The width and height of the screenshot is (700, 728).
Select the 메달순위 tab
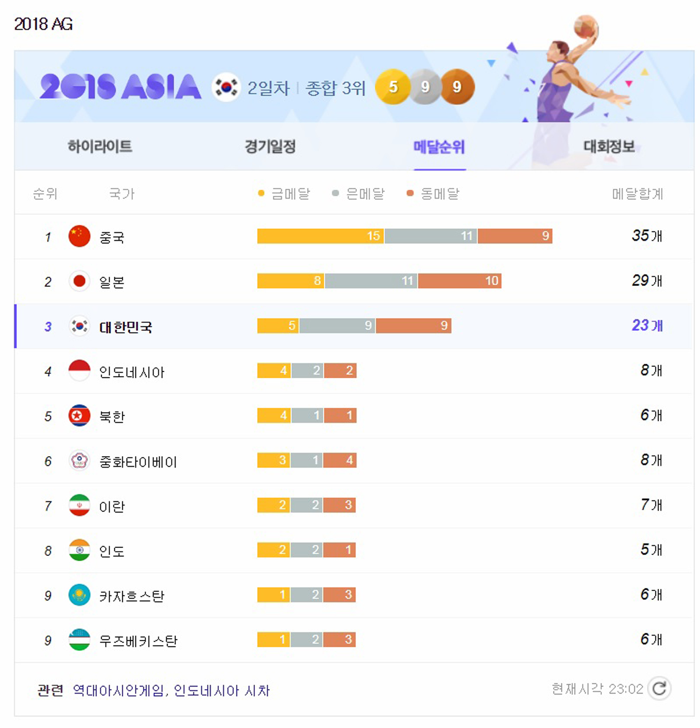(x=439, y=147)
